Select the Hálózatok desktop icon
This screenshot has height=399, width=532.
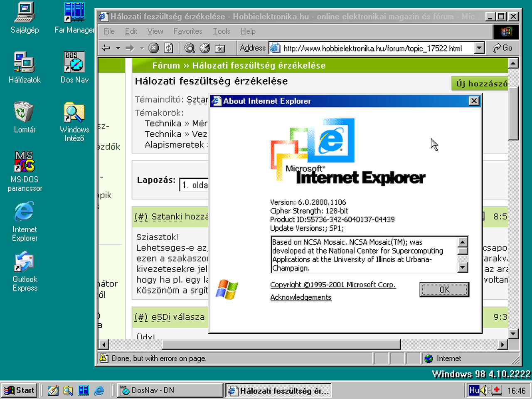[x=25, y=68]
